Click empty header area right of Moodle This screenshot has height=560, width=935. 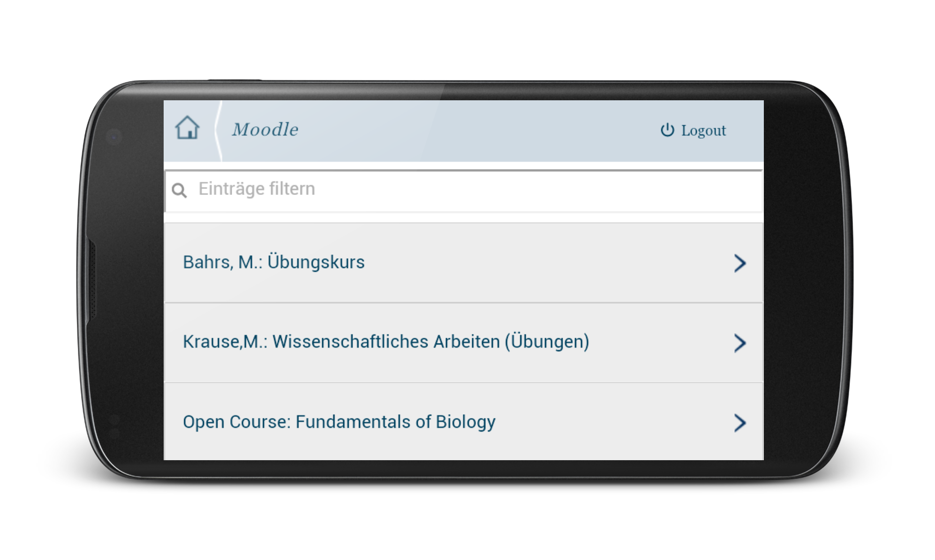point(469,131)
